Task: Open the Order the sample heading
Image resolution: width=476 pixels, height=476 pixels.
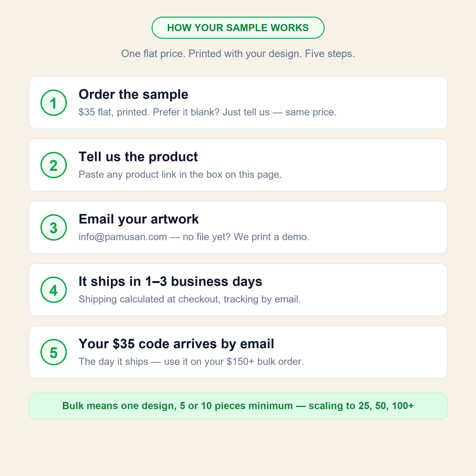Action: pos(133,94)
